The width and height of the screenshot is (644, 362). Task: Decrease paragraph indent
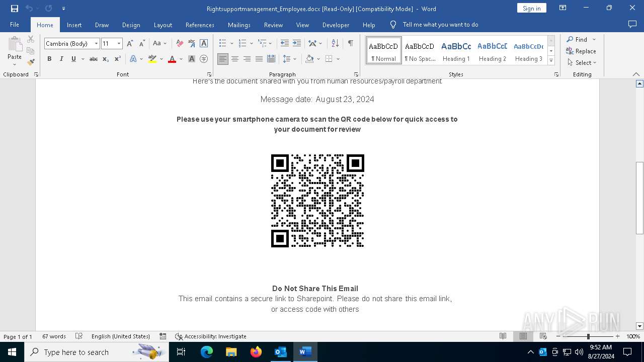(x=285, y=43)
